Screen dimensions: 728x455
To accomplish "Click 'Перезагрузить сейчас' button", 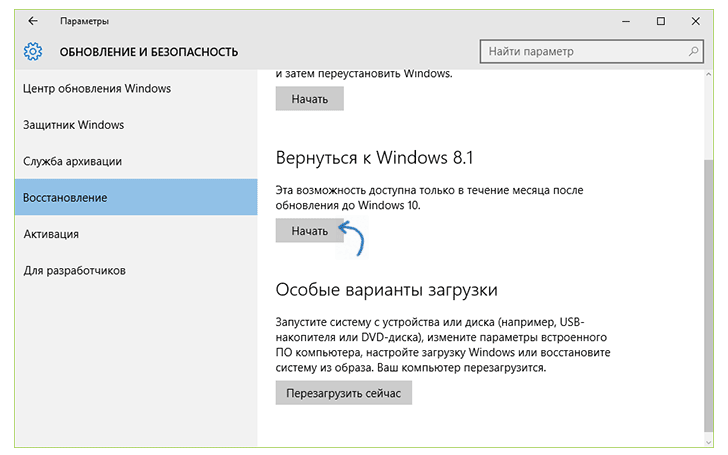I will click(344, 393).
